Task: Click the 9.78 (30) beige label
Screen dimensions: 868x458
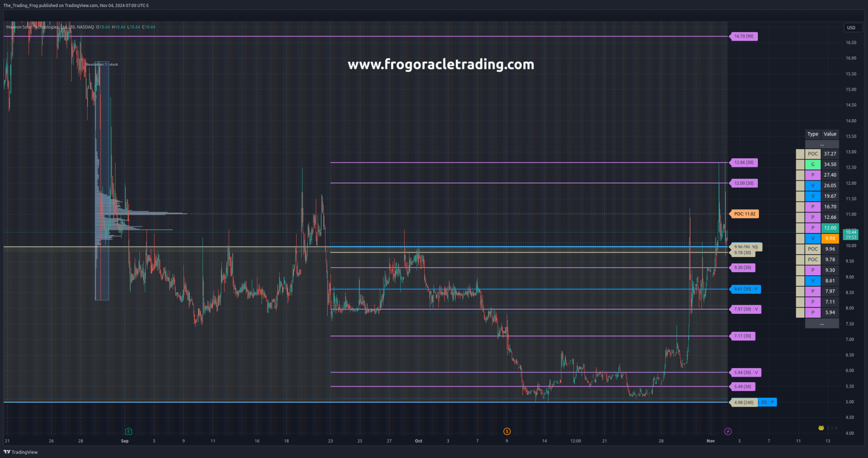Action: click(x=743, y=253)
